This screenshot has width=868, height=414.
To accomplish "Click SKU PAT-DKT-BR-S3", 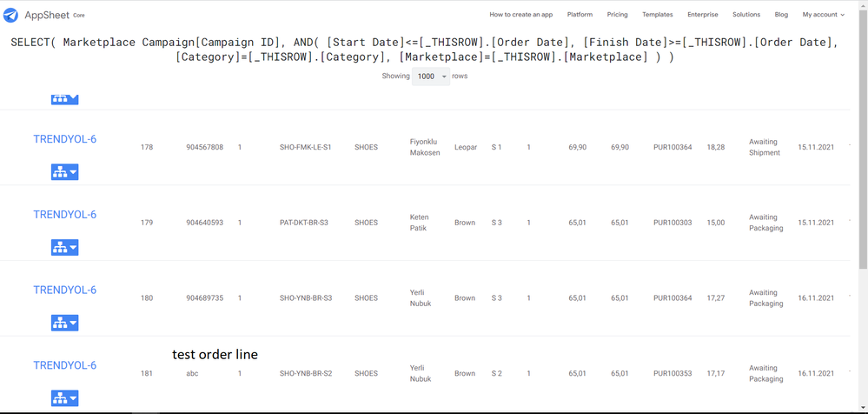I will pyautogui.click(x=304, y=223).
